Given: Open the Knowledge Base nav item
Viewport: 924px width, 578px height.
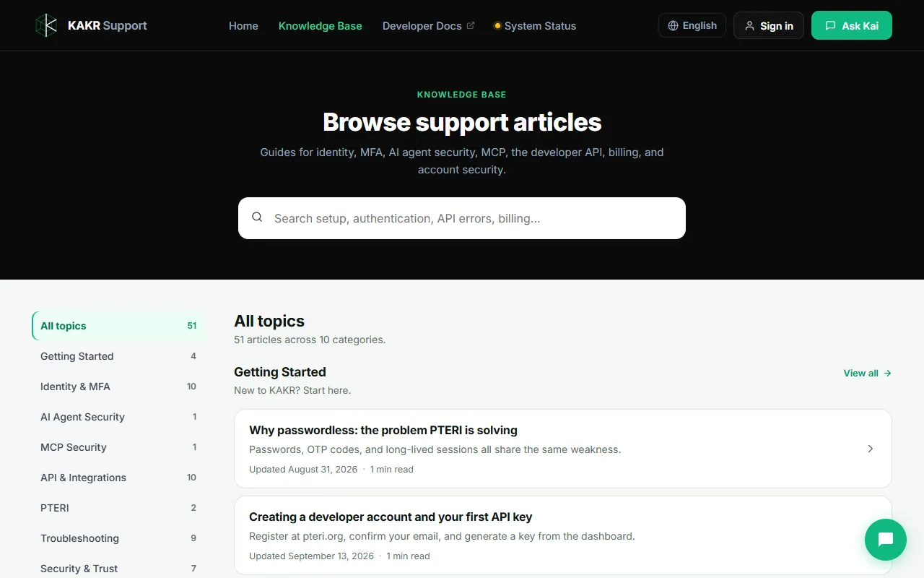Looking at the screenshot, I should point(321,26).
